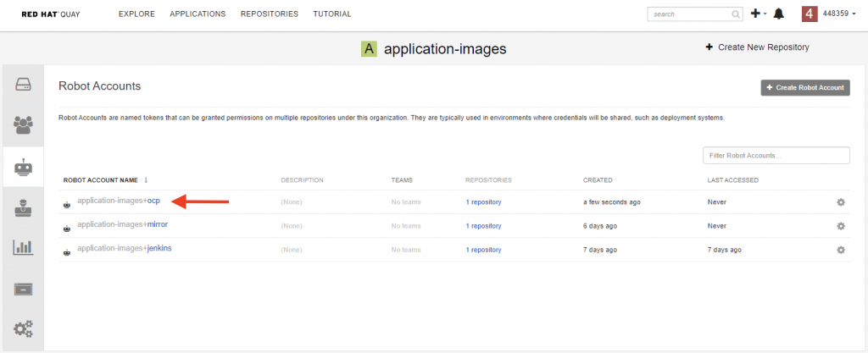The image size is (868, 353).
Task: Click 'No teams' in the ocp row
Action: pyautogui.click(x=406, y=202)
